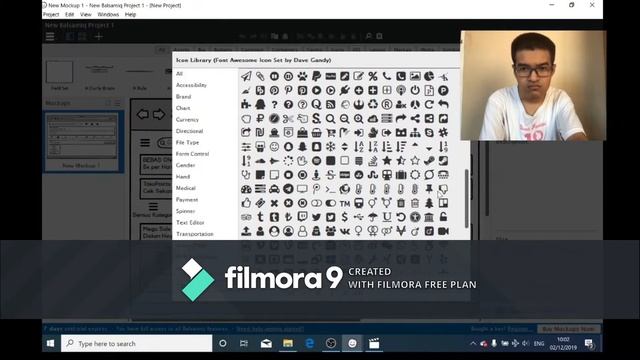Screen dimensions: 640x360
Task: Click the Icon Library vertical scrollbar
Action: [x=467, y=198]
